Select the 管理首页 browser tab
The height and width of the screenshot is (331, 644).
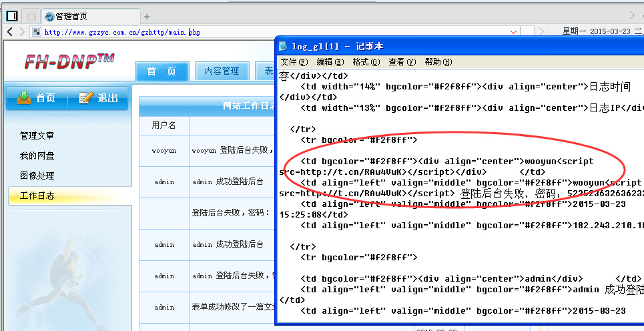[x=91, y=17]
